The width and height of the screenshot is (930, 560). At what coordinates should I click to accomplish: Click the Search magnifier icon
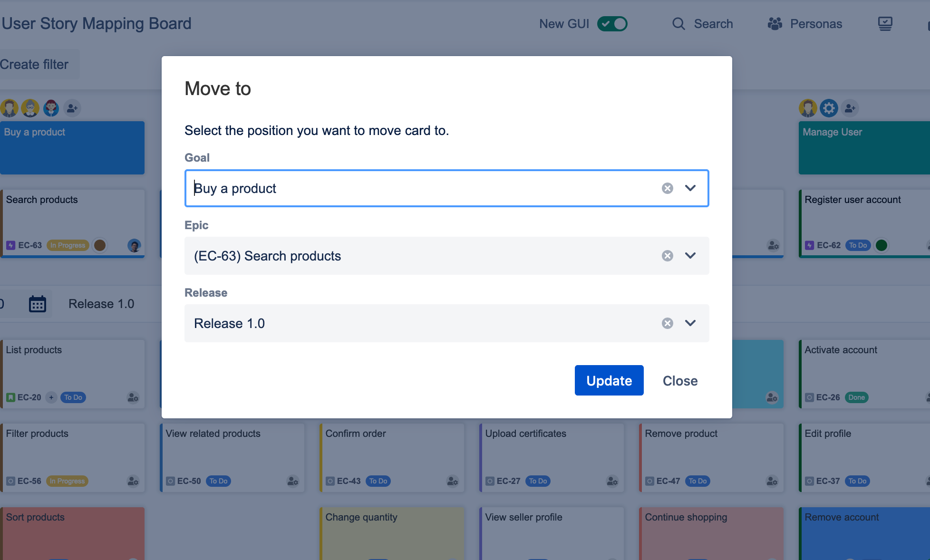click(678, 24)
